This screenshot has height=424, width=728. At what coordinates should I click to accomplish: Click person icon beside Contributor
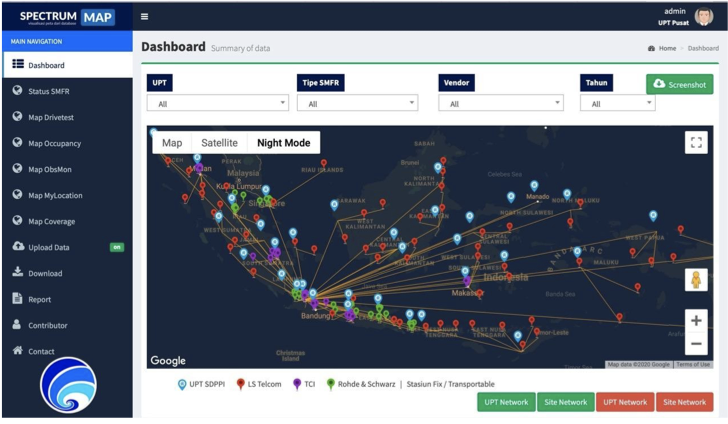(17, 324)
